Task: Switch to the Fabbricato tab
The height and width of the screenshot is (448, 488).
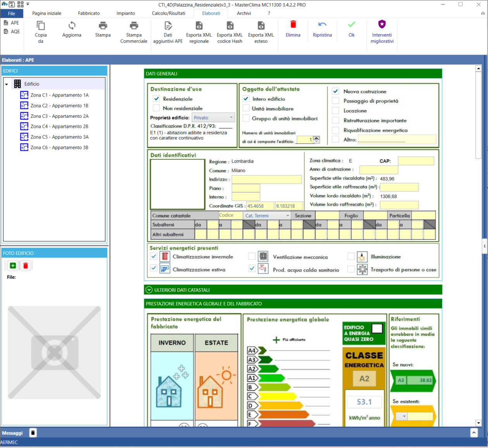Action: coord(89,13)
